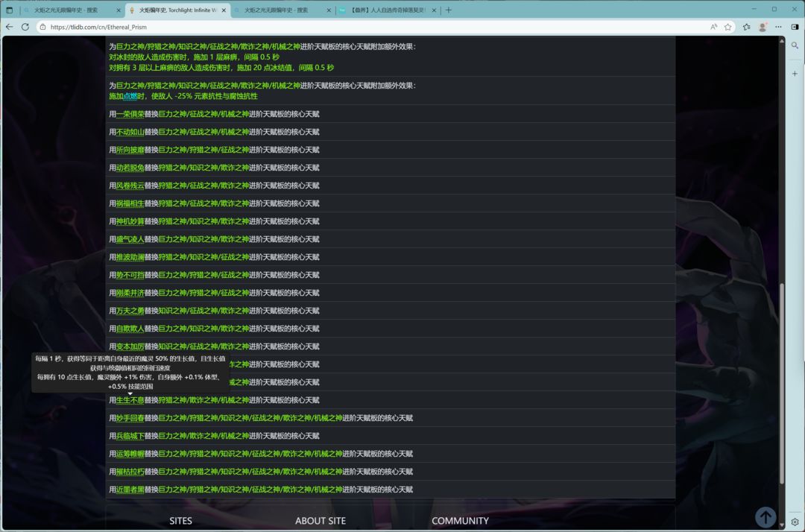The image size is (805, 532).
Task: Open the 神机妙算 talent link
Action: pyautogui.click(x=130, y=221)
